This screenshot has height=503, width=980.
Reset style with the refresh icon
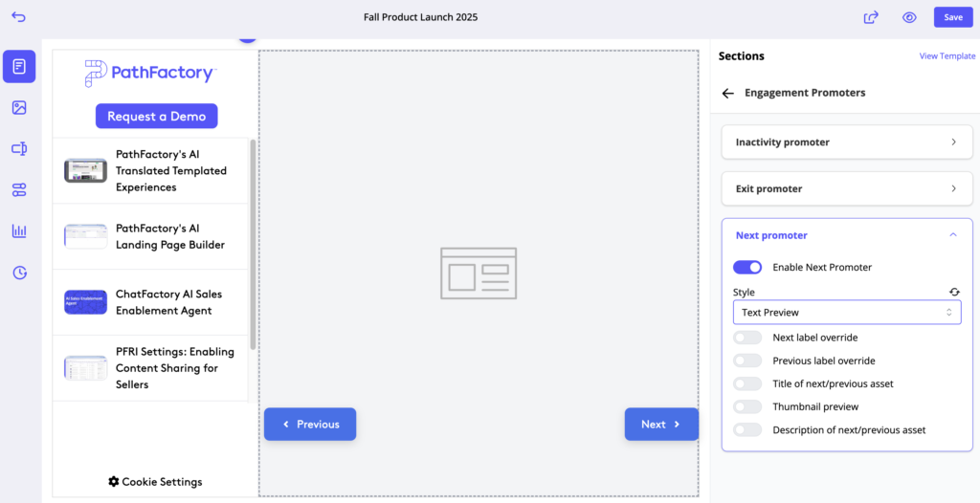[x=953, y=293]
